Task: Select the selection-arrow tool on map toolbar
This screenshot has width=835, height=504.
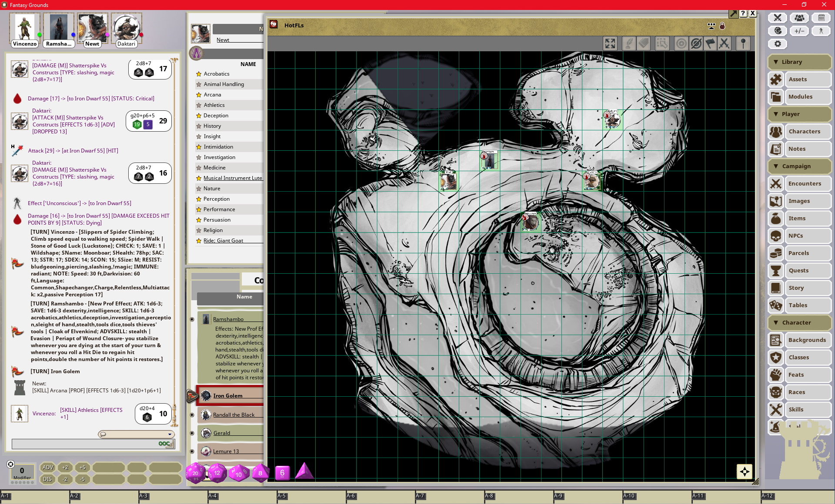Action: [662, 43]
